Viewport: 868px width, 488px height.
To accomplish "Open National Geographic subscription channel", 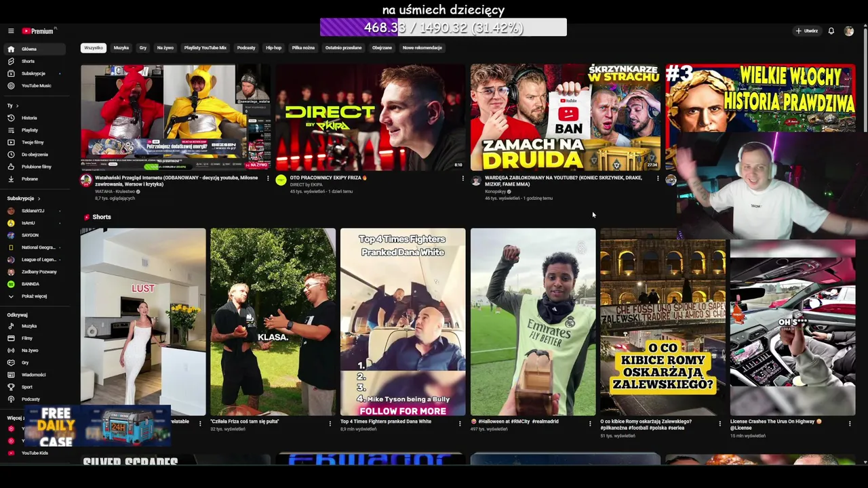I will [x=34, y=247].
